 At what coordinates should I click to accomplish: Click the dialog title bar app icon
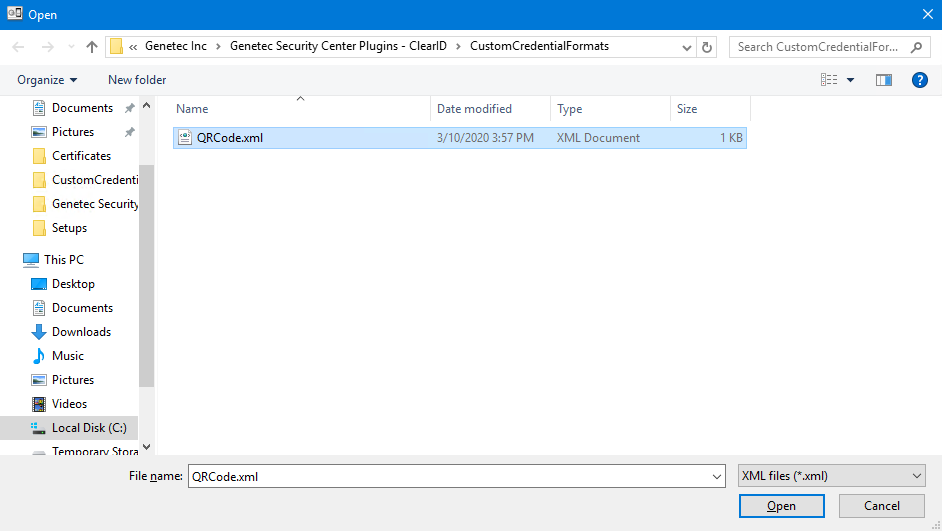pos(14,14)
